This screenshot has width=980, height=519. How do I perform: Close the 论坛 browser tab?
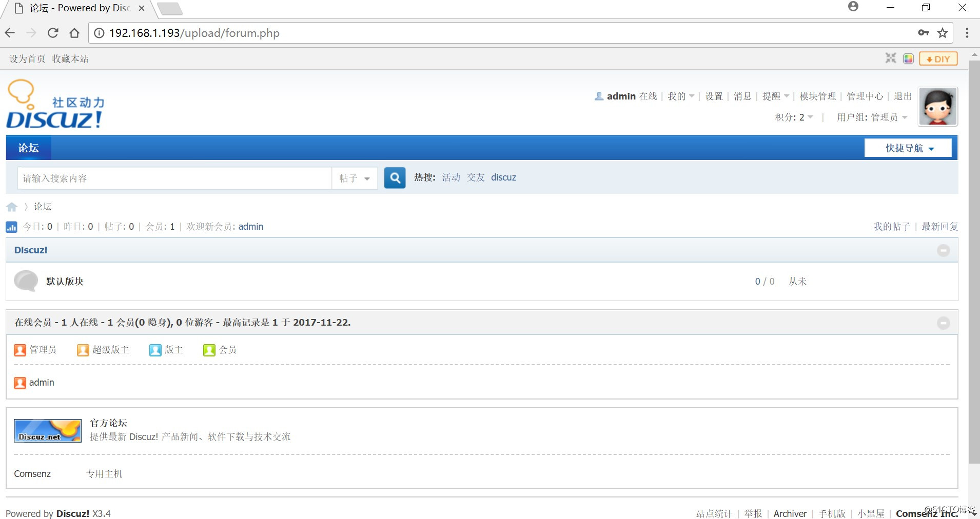coord(142,8)
